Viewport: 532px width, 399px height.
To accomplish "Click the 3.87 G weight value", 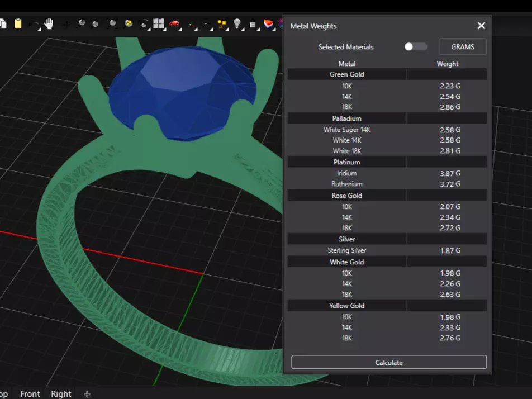I will click(x=450, y=174).
